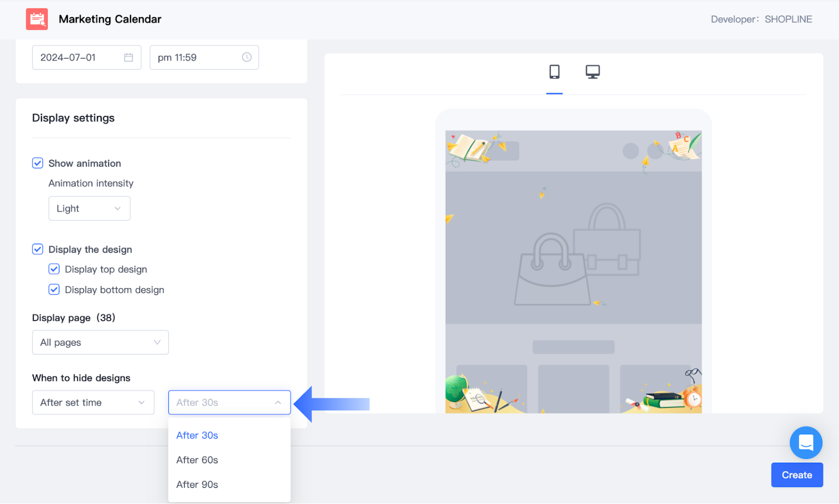The image size is (839, 504).
Task: Switch to mobile preview
Action: (x=554, y=72)
